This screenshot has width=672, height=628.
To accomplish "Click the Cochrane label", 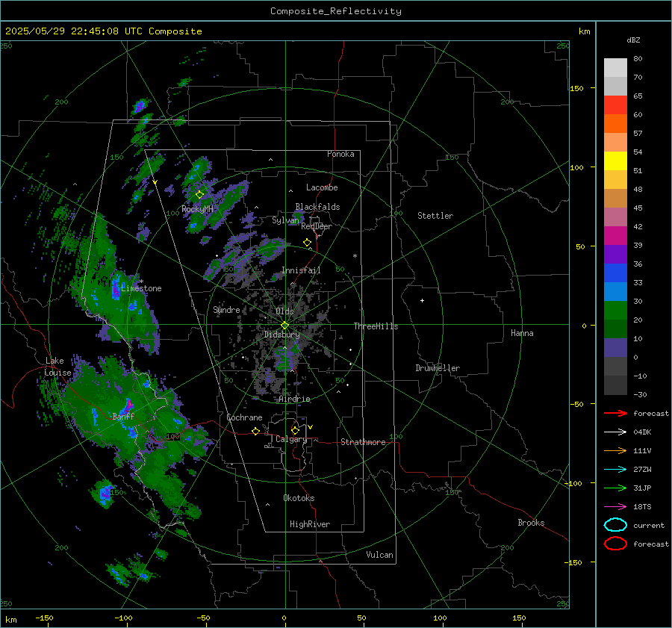I will click(244, 417).
